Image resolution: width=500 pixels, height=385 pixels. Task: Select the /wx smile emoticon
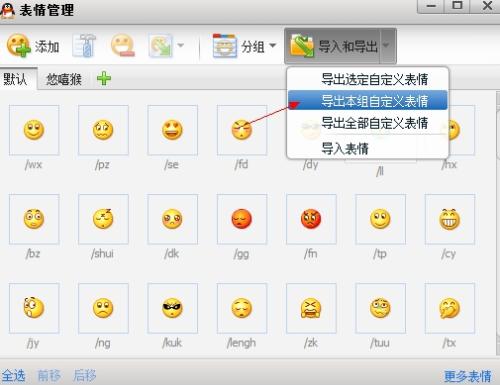[x=34, y=130]
